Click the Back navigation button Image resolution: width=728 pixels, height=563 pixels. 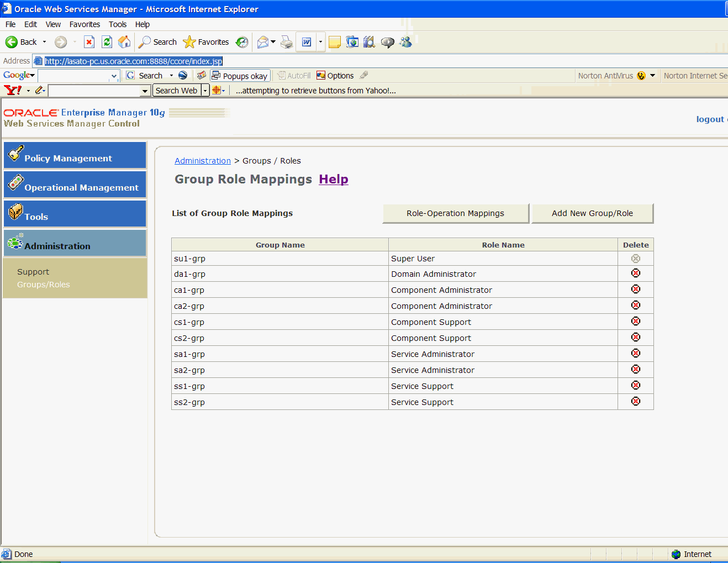(x=21, y=42)
